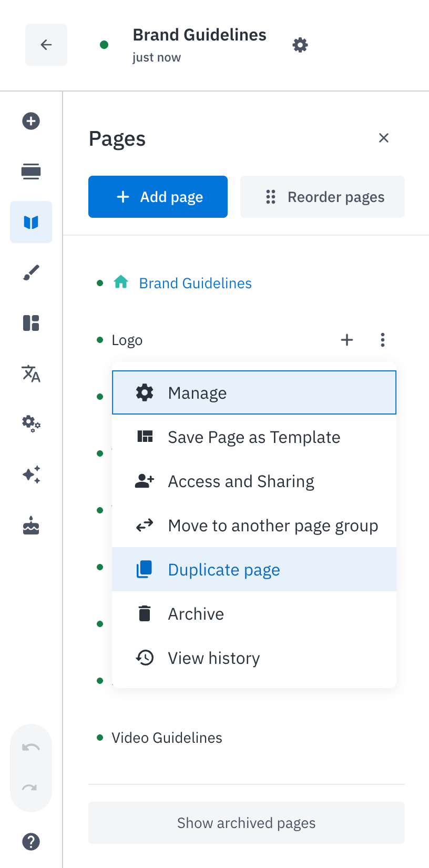Add a subpage with Logo's plus icon
This screenshot has height=868, width=429.
(x=347, y=340)
